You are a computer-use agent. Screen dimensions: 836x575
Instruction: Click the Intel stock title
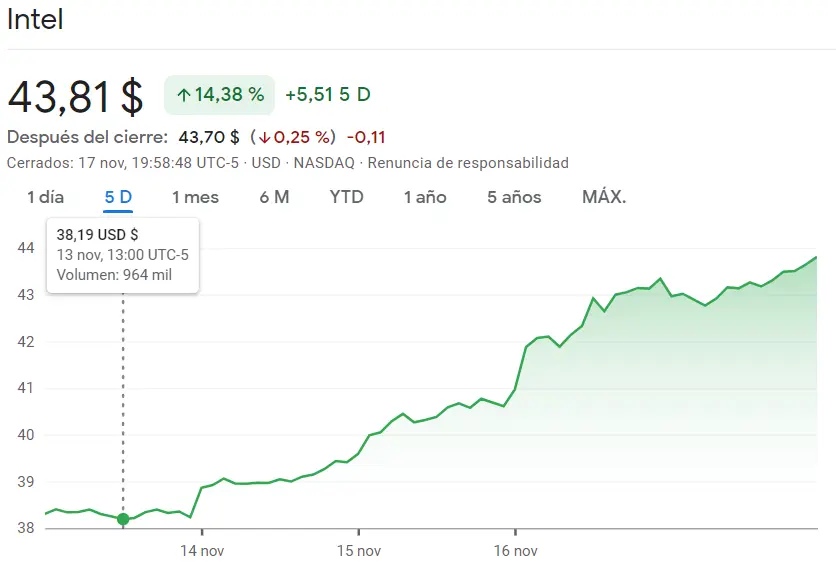click(35, 20)
